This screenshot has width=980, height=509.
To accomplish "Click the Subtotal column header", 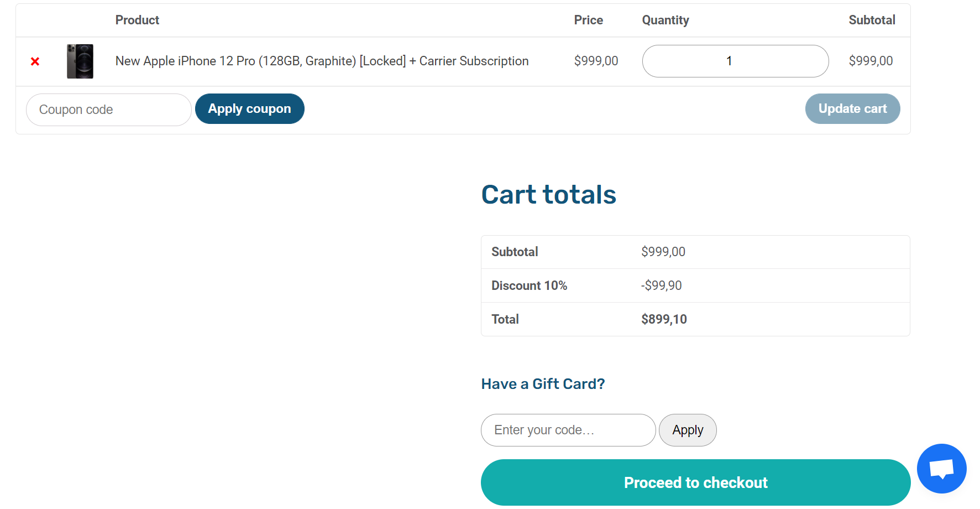I will click(872, 20).
